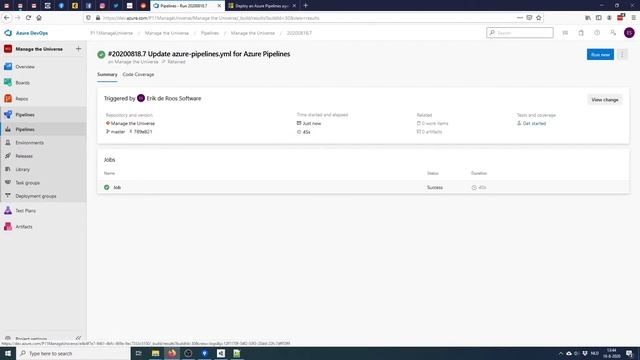Click the Windows taskbar search box
The height and width of the screenshot is (360, 640).
[73, 353]
